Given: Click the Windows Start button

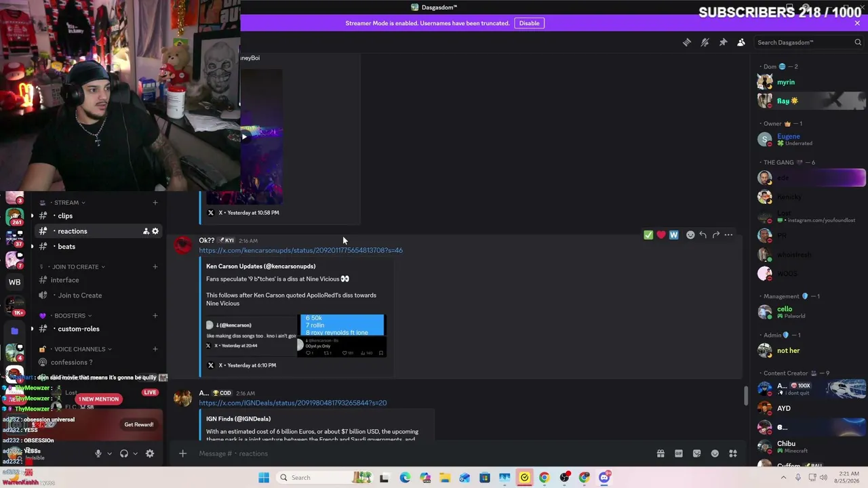Looking at the screenshot, I should pyautogui.click(x=264, y=477).
